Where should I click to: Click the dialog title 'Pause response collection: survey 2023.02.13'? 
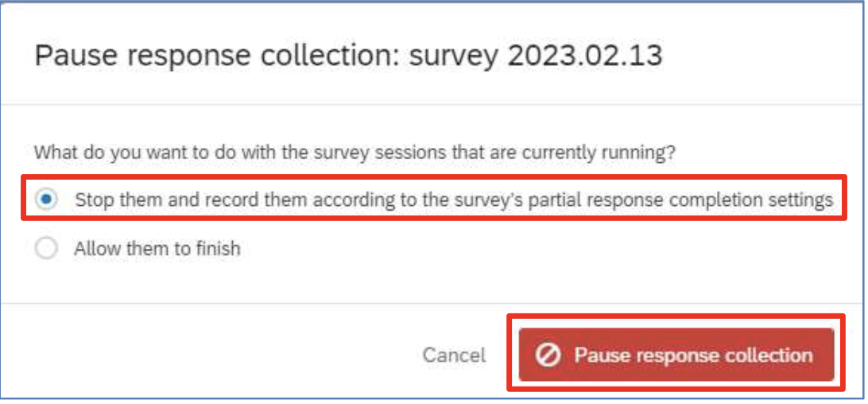(348, 56)
